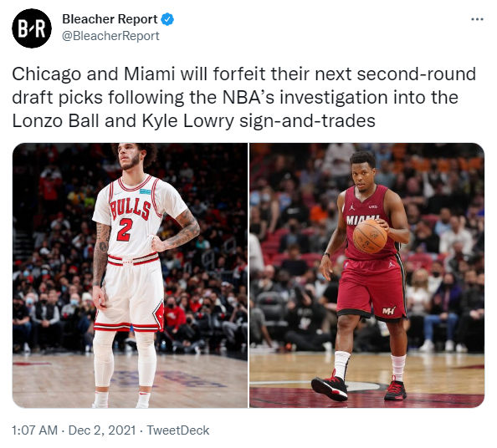The width and height of the screenshot is (497, 448).
Task: Visit the @BleacherReport handle
Action: (110, 36)
